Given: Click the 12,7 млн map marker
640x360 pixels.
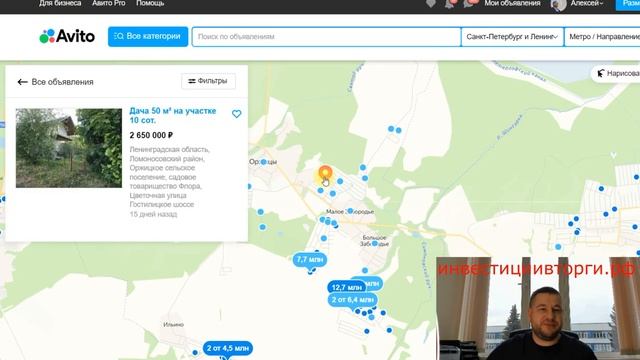Looking at the screenshot, I should [x=346, y=287].
